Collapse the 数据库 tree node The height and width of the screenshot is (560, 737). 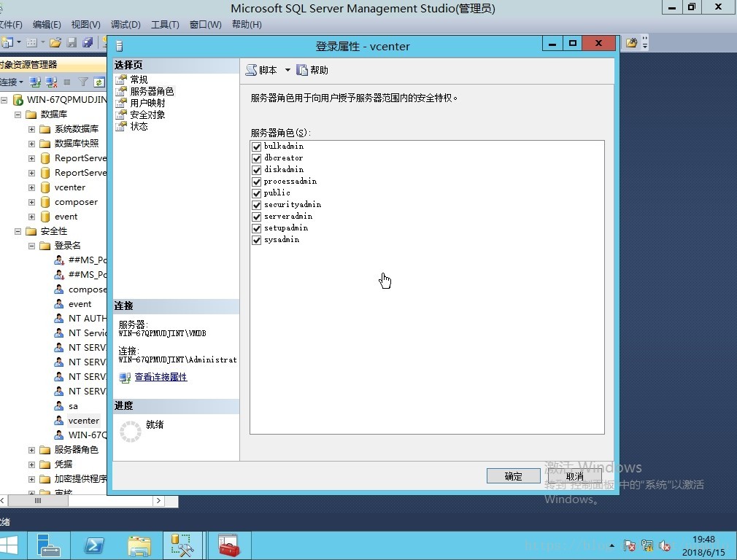point(18,114)
